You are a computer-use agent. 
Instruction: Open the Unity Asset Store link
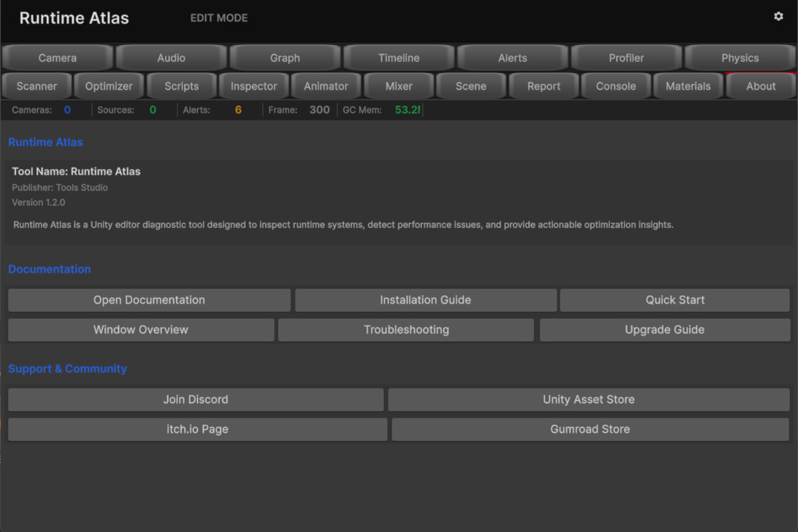click(x=589, y=400)
